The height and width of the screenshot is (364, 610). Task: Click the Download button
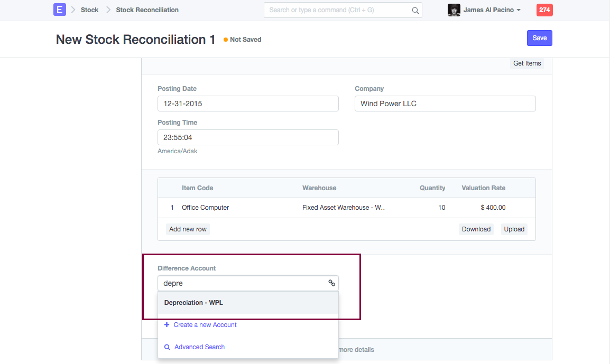point(476,229)
